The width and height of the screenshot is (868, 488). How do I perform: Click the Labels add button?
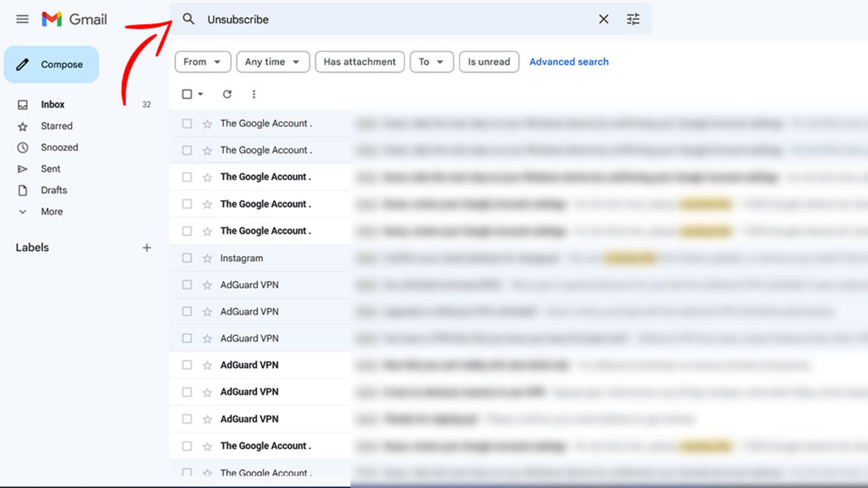click(x=146, y=247)
